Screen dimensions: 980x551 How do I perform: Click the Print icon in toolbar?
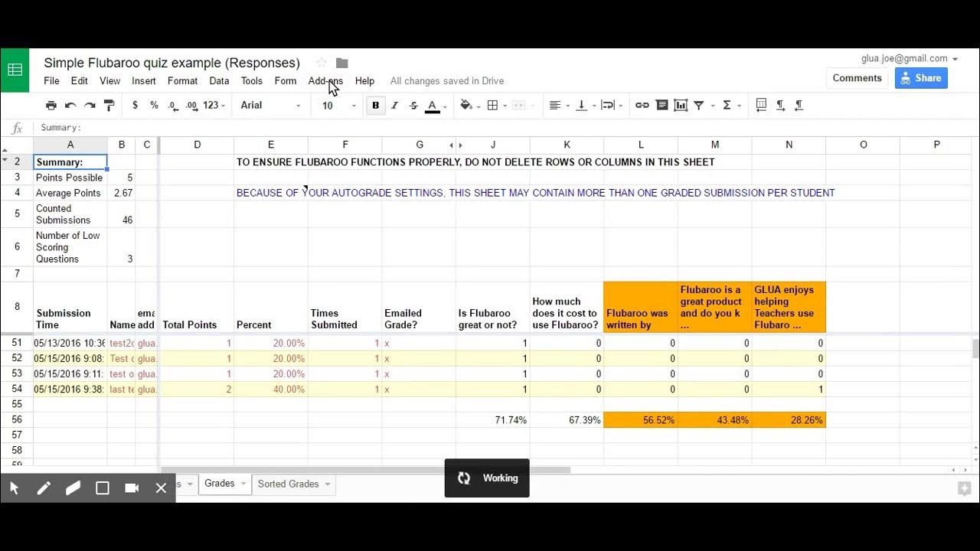pos(51,106)
